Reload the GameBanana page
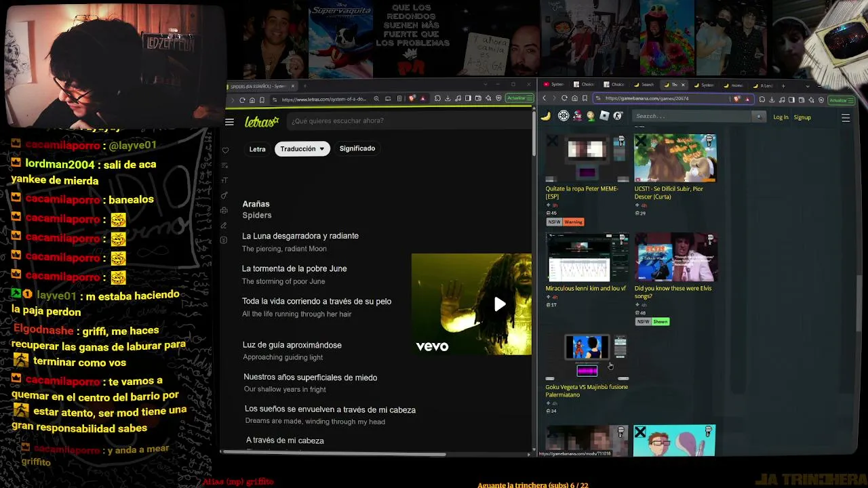Viewport: 868px width, 488px height. click(x=564, y=99)
